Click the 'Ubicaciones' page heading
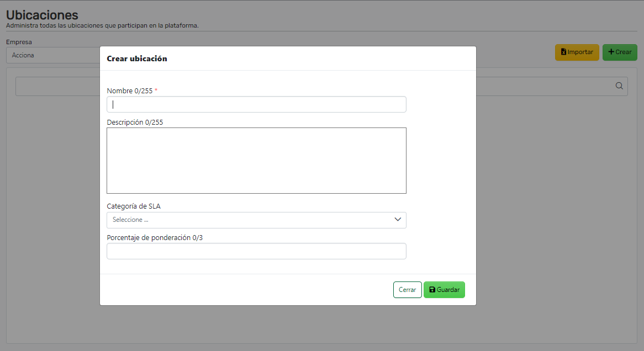Viewport: 644px width, 351px height. (42, 15)
